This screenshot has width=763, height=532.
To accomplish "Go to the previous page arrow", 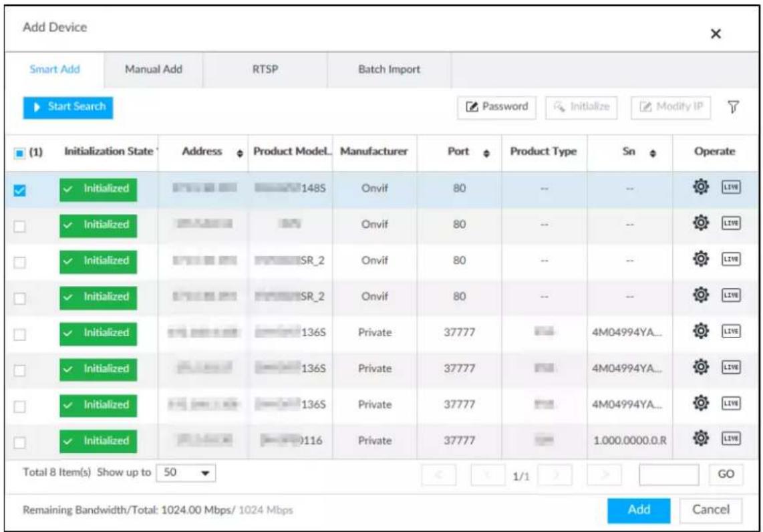I will tap(488, 475).
